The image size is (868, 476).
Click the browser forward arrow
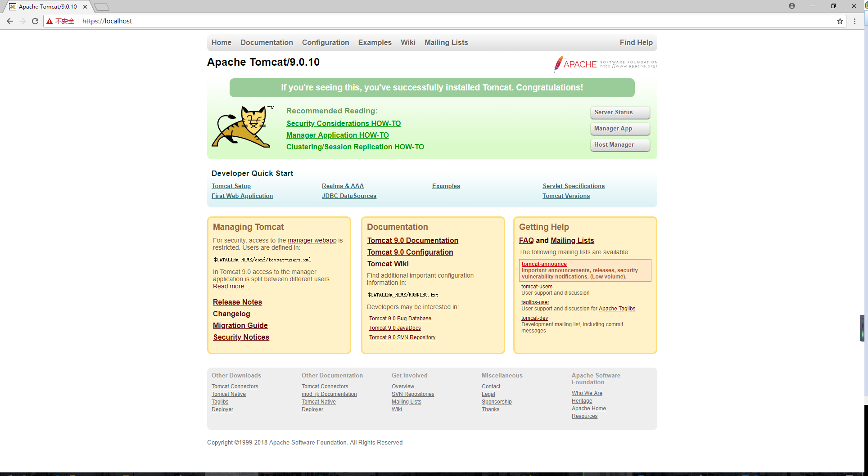[23, 21]
